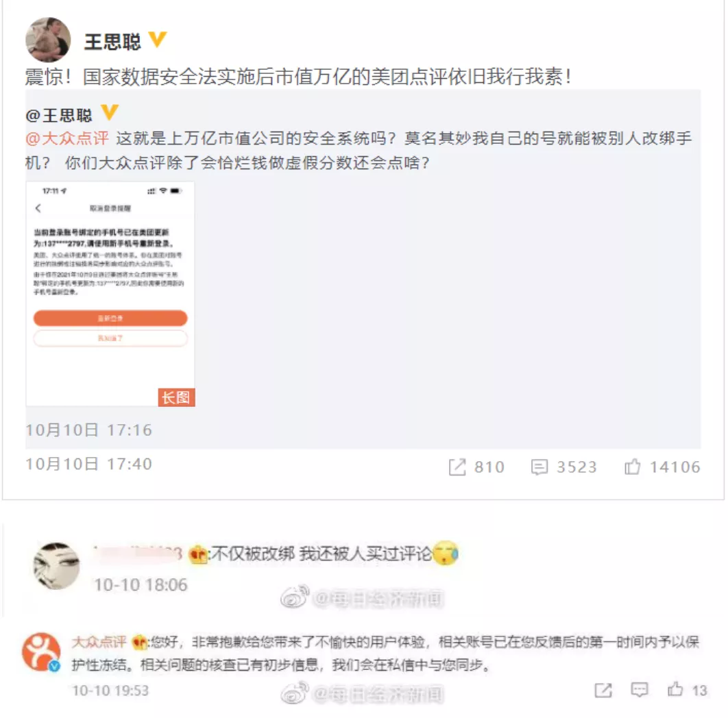Screen dimensions: 728x718
Task: Open the attached phone screenshot image
Action: tap(110, 294)
